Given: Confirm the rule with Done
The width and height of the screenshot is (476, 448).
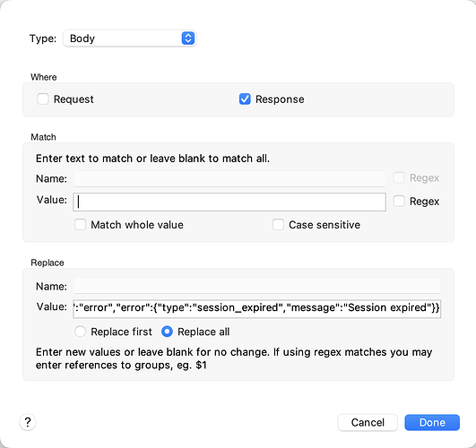Looking at the screenshot, I should (x=432, y=423).
